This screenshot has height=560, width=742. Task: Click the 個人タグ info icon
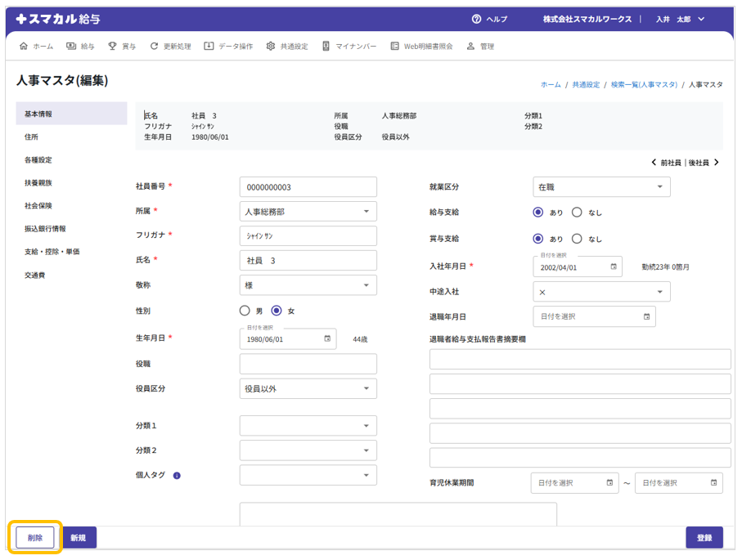pos(177,475)
